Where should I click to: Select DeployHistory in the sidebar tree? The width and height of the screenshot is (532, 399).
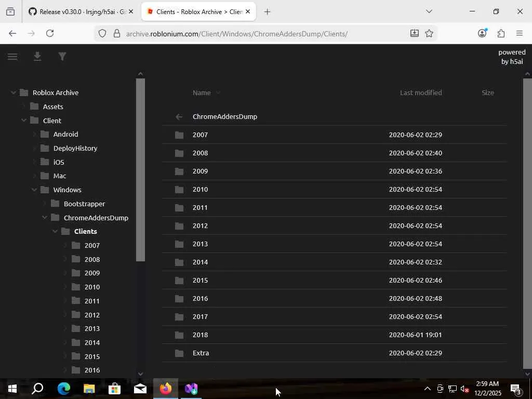click(75, 148)
